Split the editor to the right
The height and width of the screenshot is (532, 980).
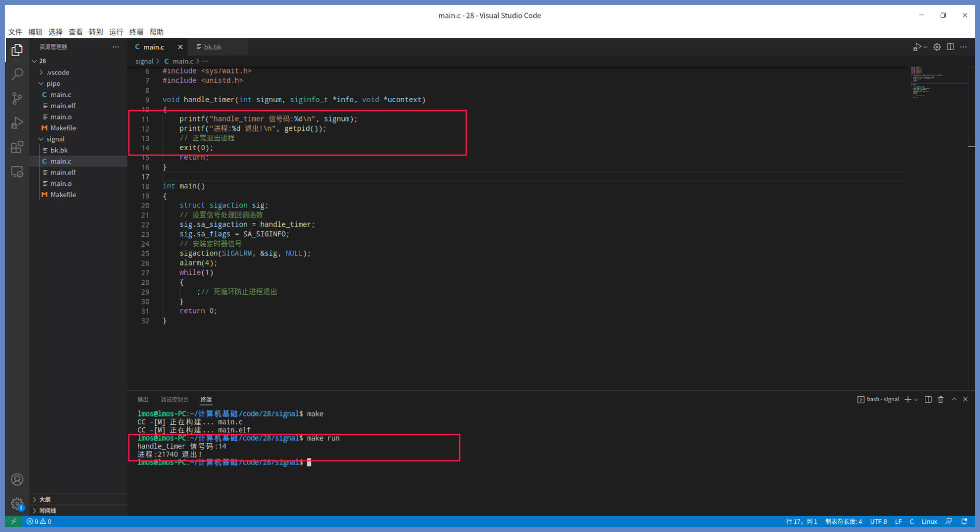(950, 47)
